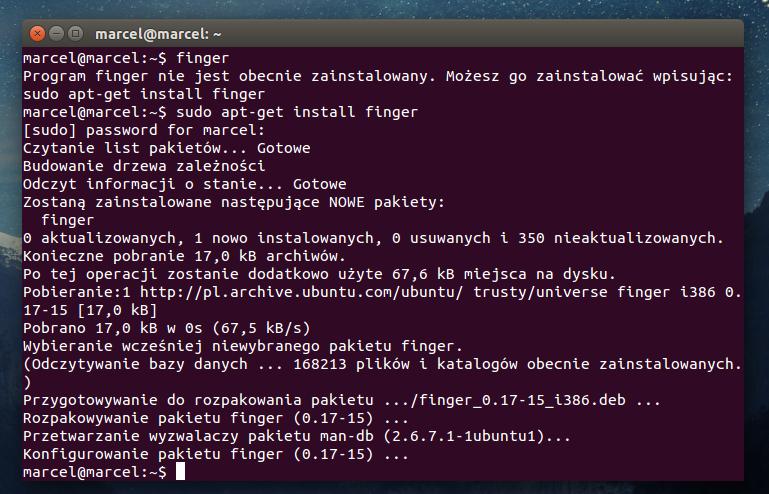Screen dimensions: 769x494
Task: Click 'Pobrano 17,0 kB w 0s (67,5 kB/s)' line
Action: [167, 328]
